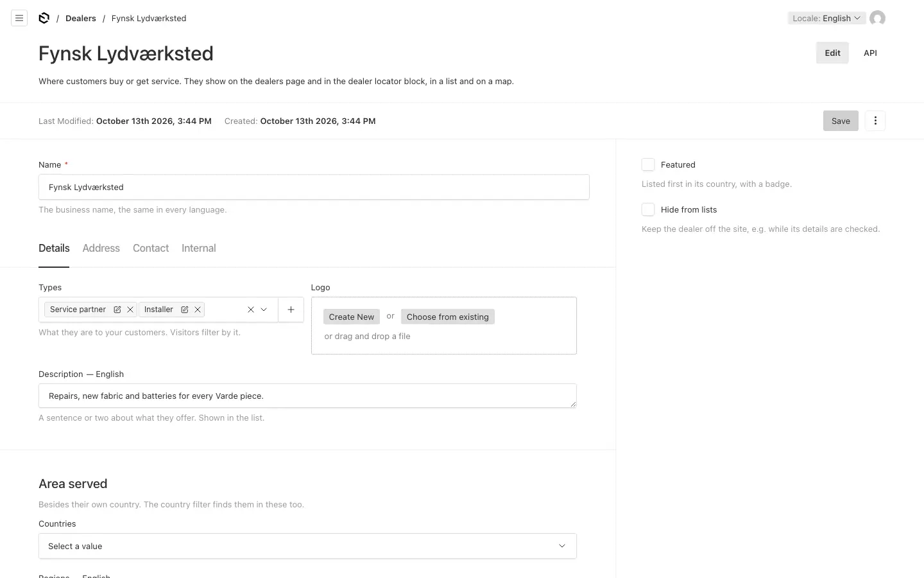This screenshot has width=924, height=578.
Task: Click the Save button
Action: tap(841, 121)
